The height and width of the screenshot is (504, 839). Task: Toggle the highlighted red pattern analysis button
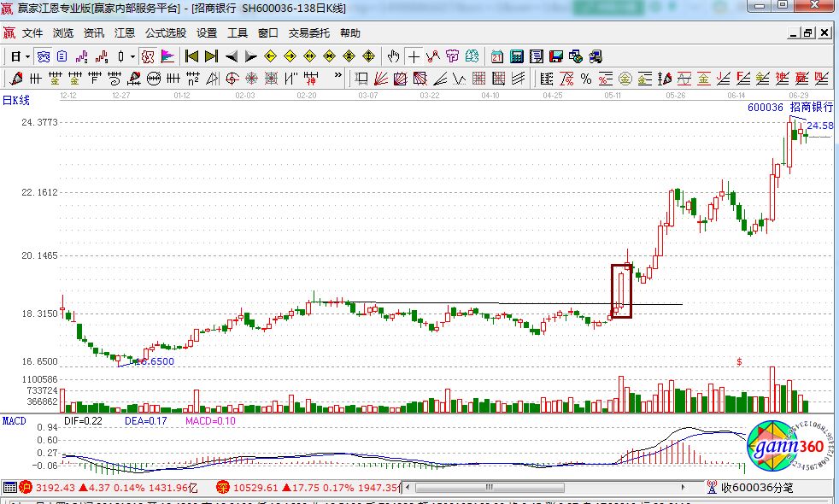click(147, 57)
